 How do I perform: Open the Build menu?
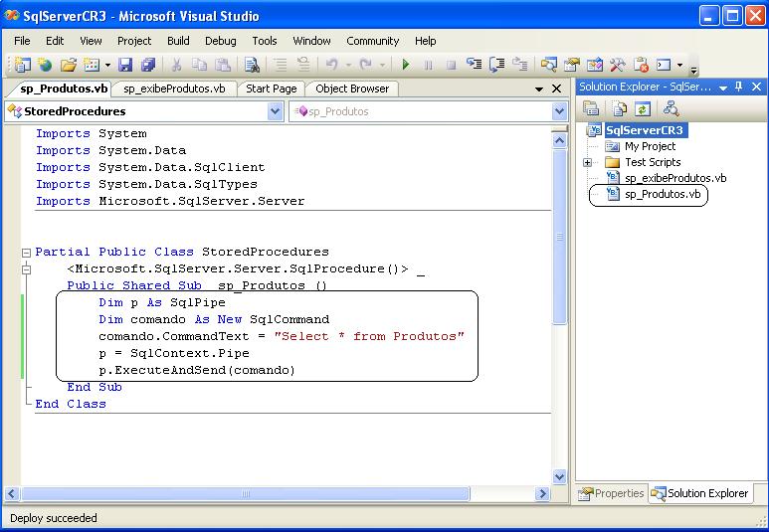click(178, 41)
